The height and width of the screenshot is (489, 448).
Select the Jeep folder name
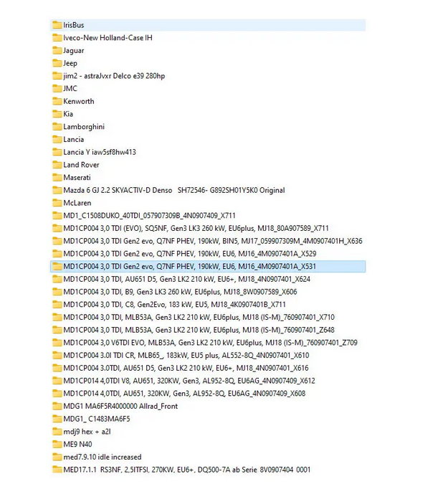[x=70, y=63]
